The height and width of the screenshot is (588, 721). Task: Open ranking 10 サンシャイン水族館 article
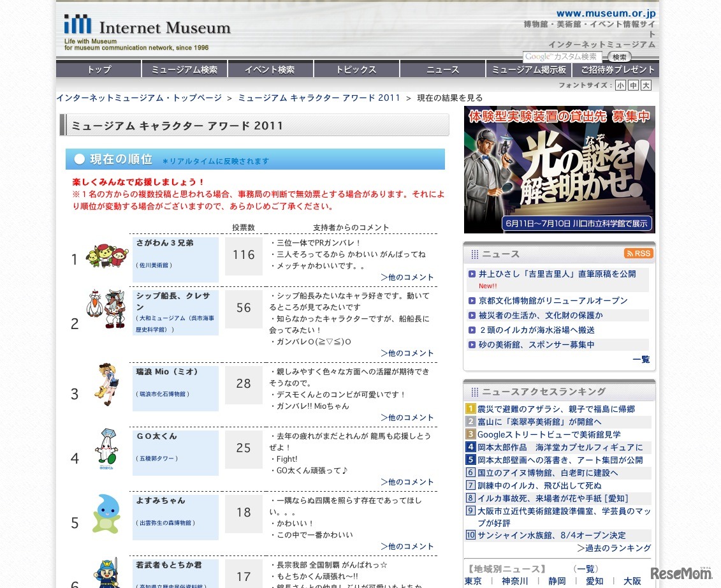551,536
